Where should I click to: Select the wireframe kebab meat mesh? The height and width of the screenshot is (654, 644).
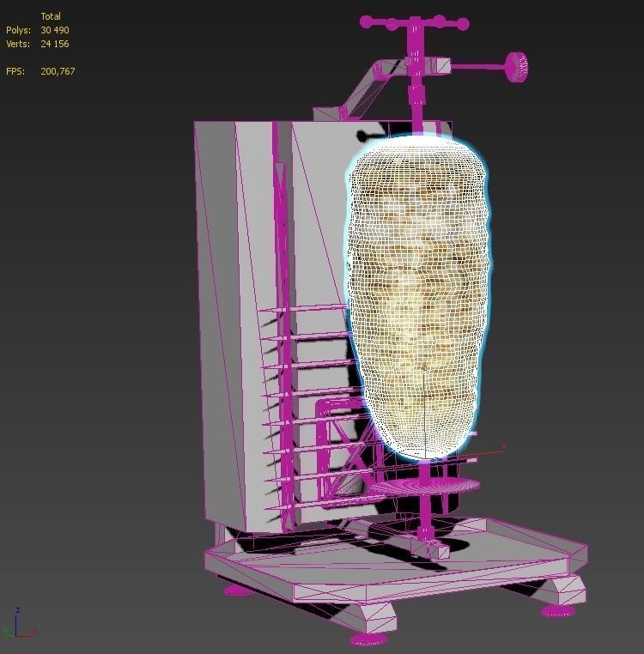coord(417,297)
